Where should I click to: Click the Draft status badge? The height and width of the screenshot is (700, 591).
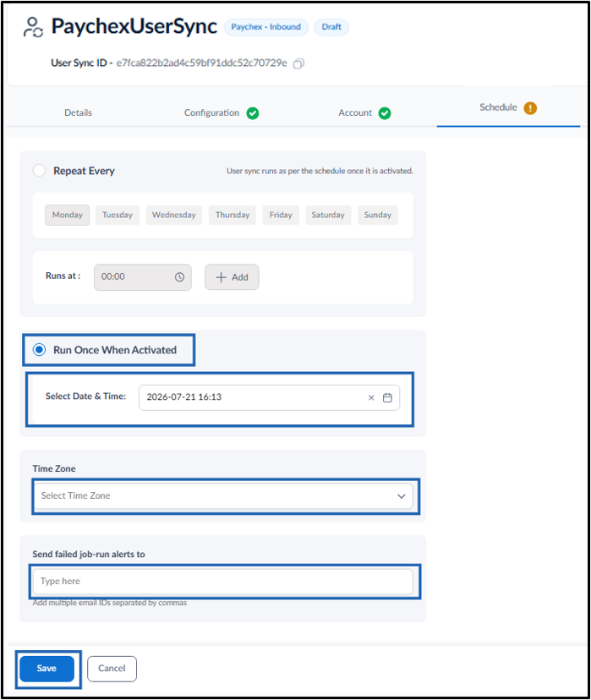[331, 27]
